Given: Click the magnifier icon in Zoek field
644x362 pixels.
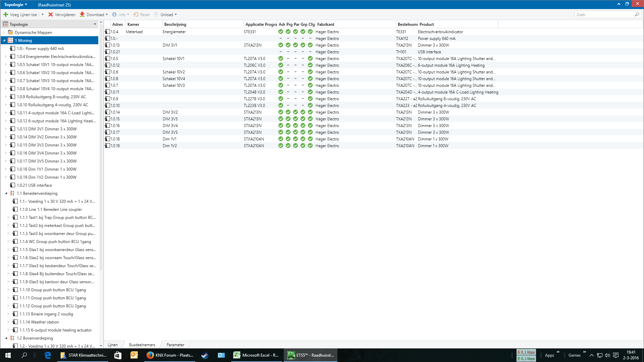Looking at the screenshot, I should [637, 14].
